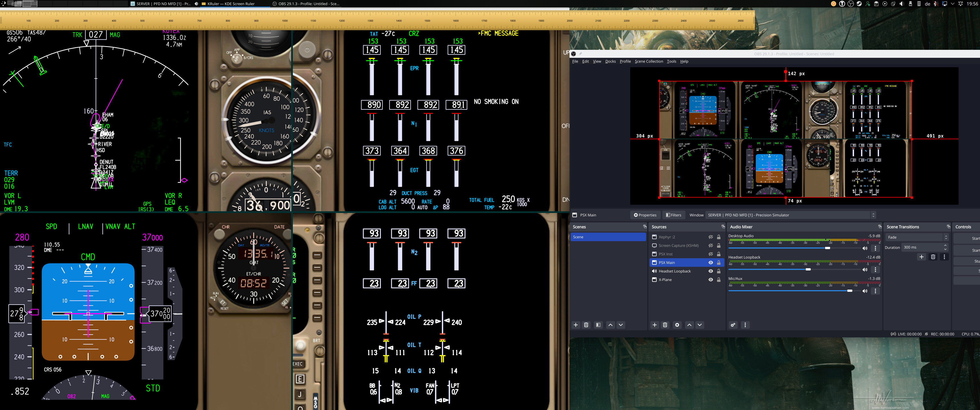
Task: Open Mic/Aux three-dot options menu
Action: [x=875, y=291]
